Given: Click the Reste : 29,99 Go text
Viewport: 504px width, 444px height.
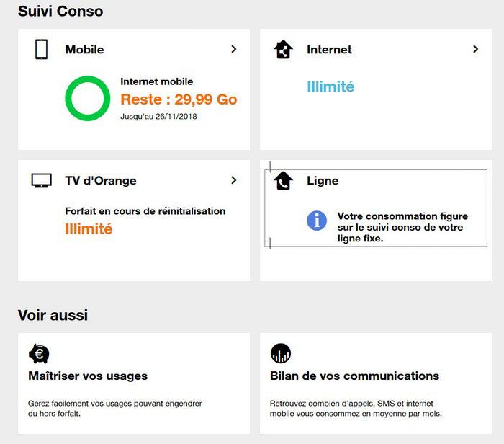Looking at the screenshot, I should coord(179,99).
